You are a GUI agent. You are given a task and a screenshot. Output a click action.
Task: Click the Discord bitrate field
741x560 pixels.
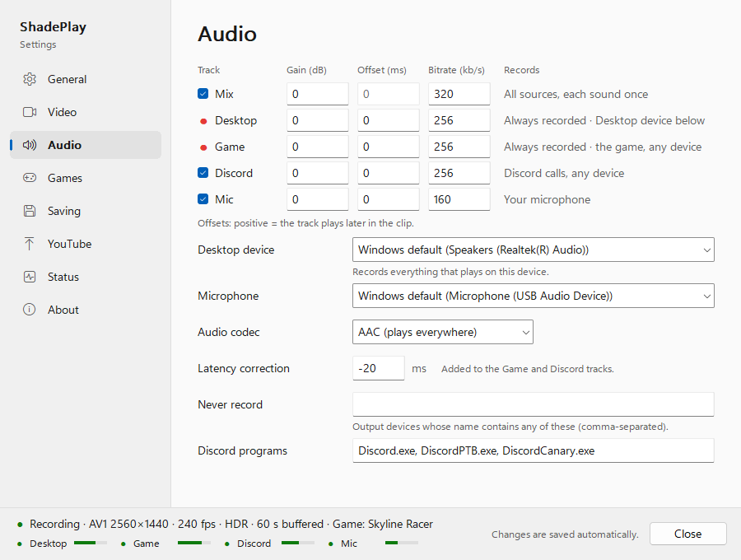(459, 173)
